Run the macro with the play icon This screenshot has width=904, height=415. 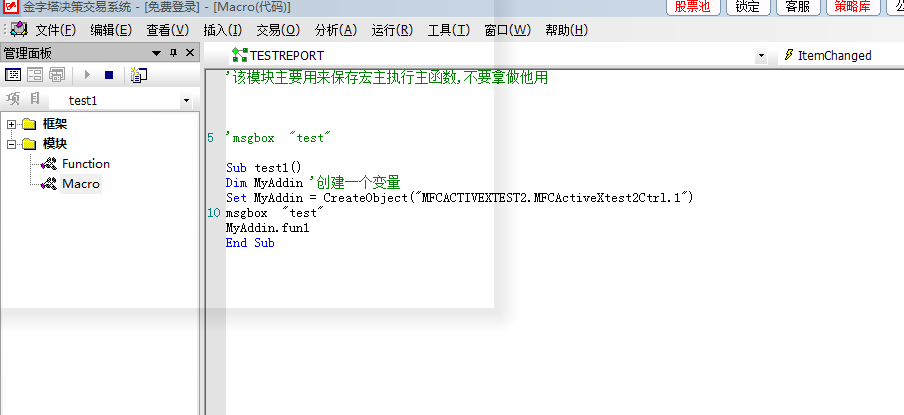pos(88,74)
